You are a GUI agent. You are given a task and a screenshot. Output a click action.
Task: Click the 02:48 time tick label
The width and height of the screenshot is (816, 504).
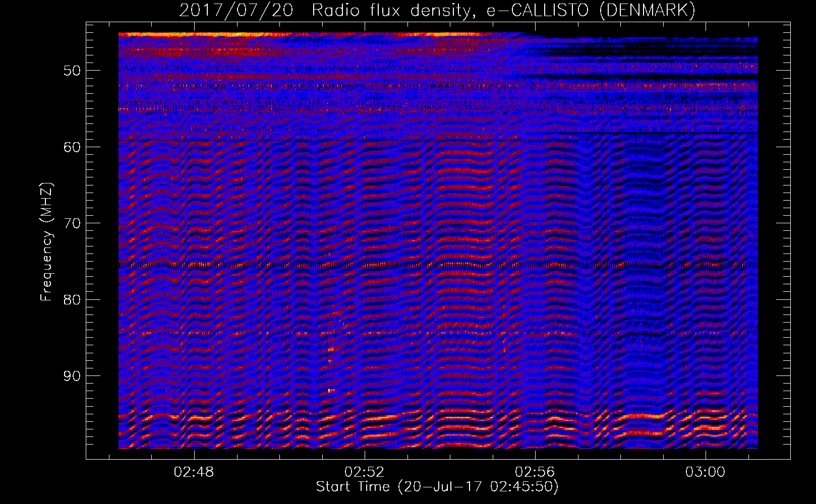(194, 472)
